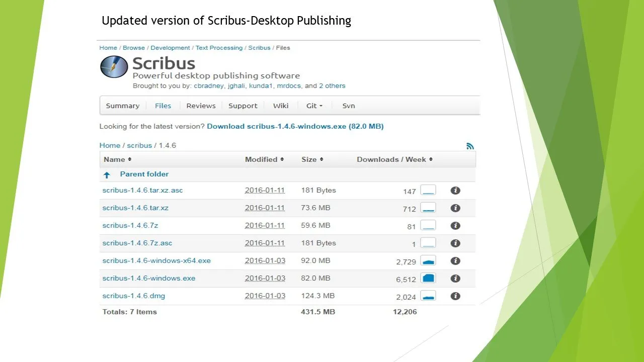
Task: Download scribus-1.4.6-windows.exe (82.0 MB) latest link
Action: click(295, 127)
